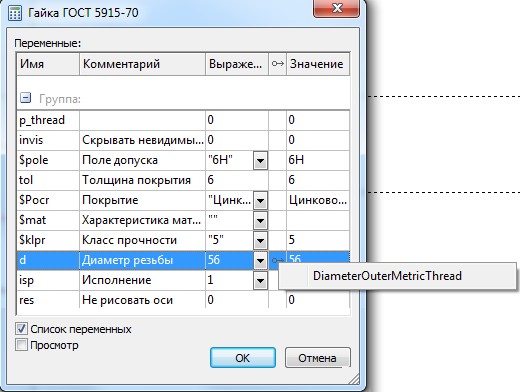Open the d thread diameter dropdown
Screen dimensions: 520x392
(x=260, y=261)
